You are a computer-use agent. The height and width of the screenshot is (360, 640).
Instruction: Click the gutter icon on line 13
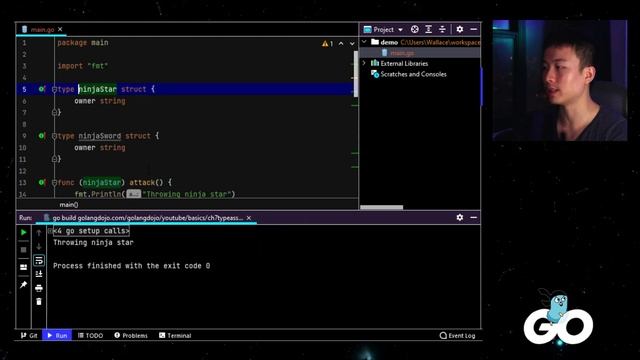pos(42,182)
